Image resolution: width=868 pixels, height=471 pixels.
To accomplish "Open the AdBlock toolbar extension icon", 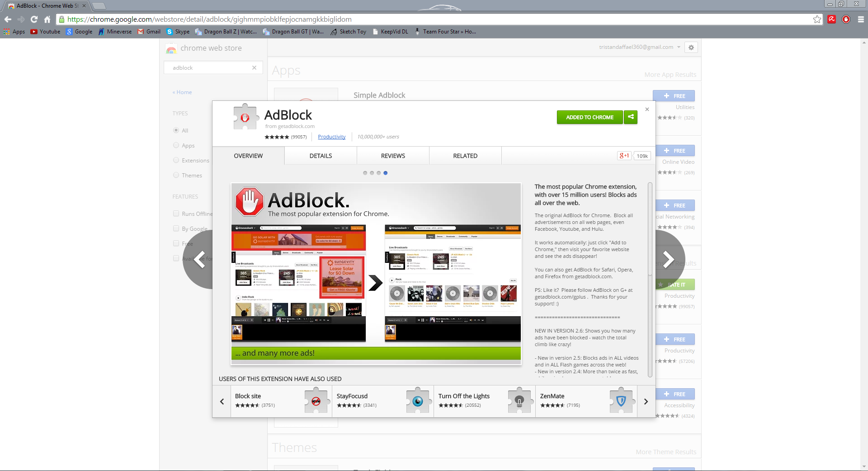I will coord(846,19).
